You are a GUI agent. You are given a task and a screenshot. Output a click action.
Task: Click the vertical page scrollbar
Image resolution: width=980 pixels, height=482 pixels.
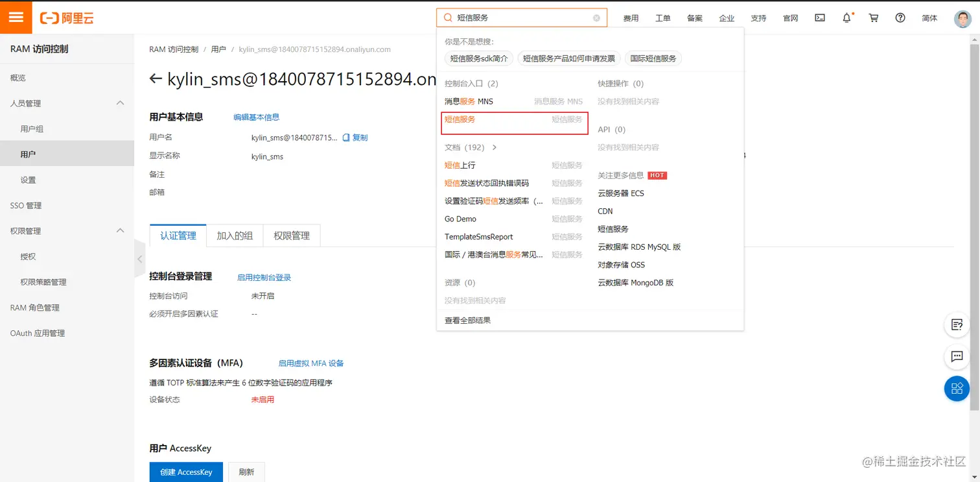tap(975, 227)
